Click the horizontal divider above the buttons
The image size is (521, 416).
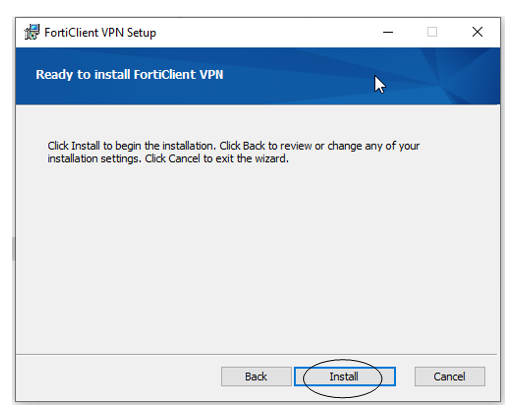pos(257,354)
